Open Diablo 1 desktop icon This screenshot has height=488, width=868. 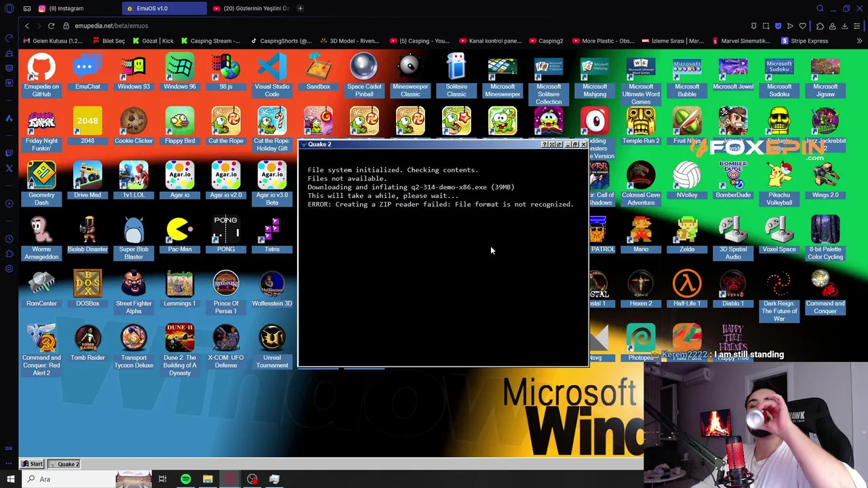coord(733,289)
